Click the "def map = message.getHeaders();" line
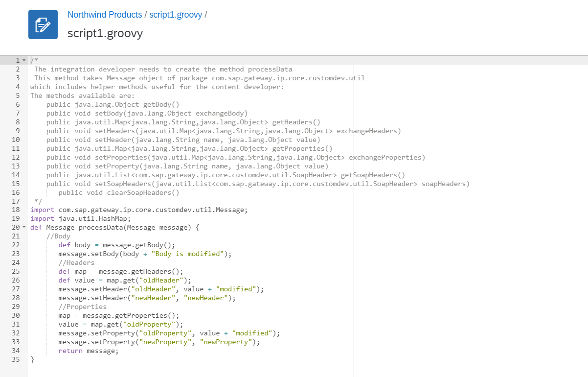This screenshot has width=588, height=377. [120, 272]
